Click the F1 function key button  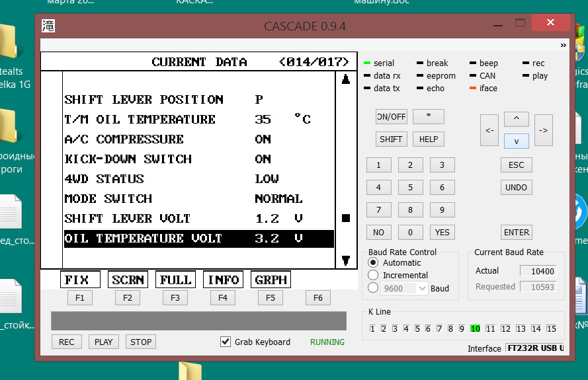[x=80, y=298]
